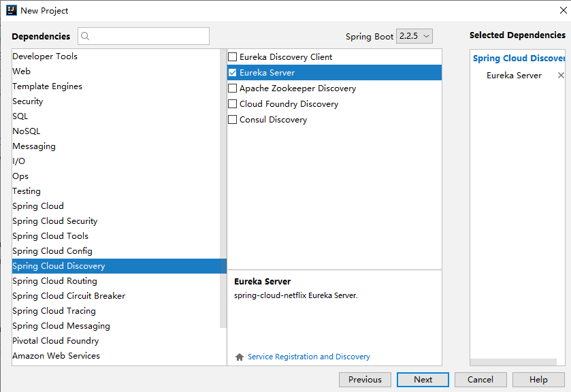This screenshot has height=392, width=571.
Task: Enable the Eureka Discovery Client checkbox
Action: coord(233,57)
